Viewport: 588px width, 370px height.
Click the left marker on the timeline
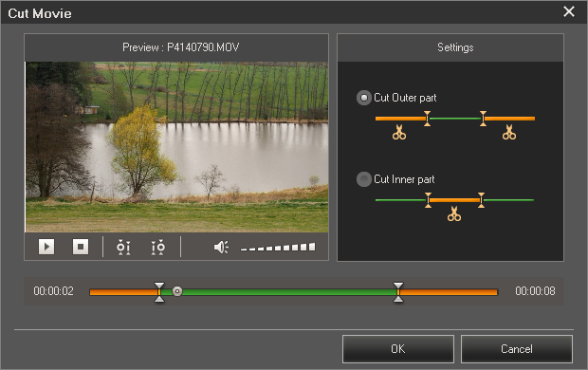coord(159,292)
